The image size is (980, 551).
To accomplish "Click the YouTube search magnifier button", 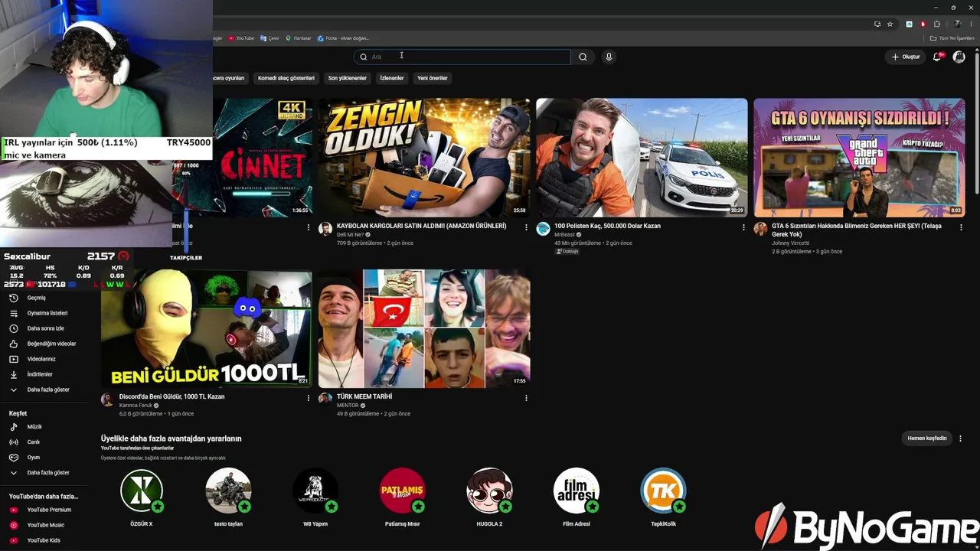I will 583,57.
